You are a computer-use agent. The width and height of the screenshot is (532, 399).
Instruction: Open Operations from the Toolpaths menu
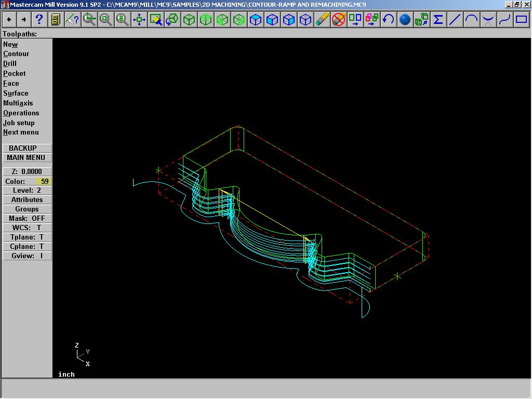pos(21,113)
